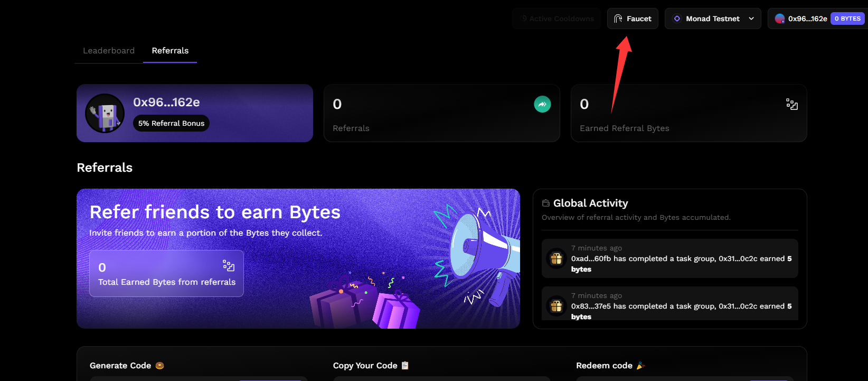Click gift icon of the 0xad...60fb activity
The height and width of the screenshot is (381, 868).
[x=556, y=258]
